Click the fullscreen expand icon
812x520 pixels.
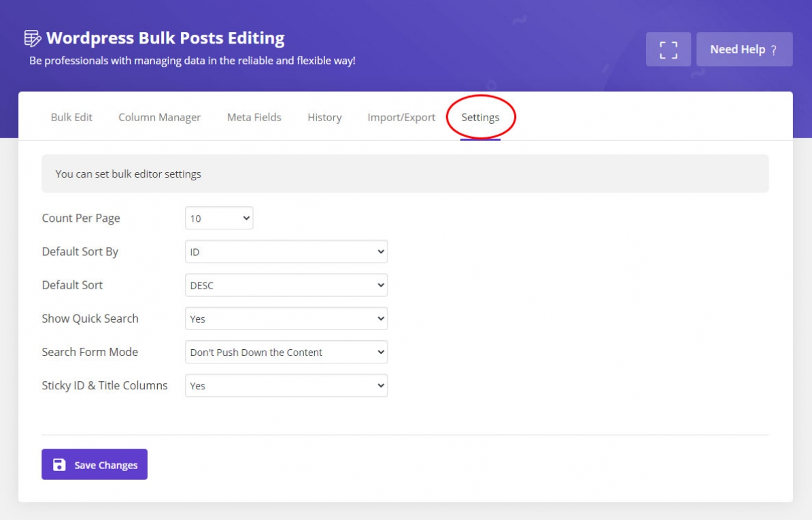[668, 48]
